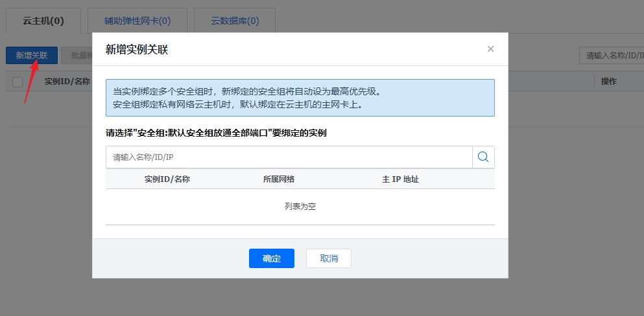644x316 pixels.
Task: Cancel the dialog using 取消
Action: pos(329,258)
